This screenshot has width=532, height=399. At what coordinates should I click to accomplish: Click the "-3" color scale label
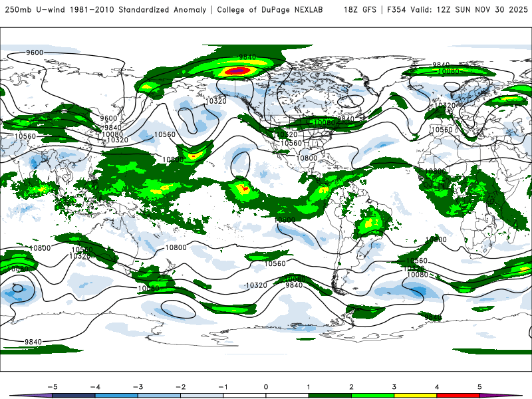[138, 387]
